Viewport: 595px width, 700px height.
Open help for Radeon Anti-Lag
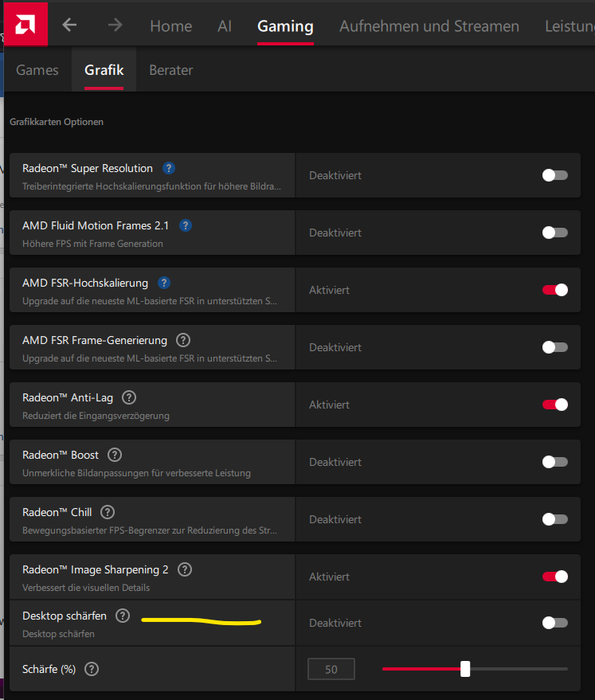tap(129, 397)
